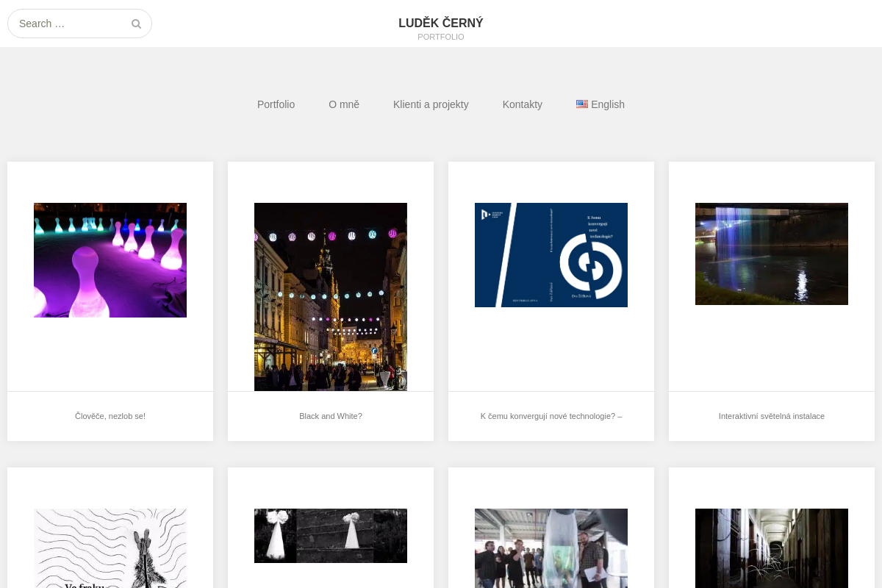Viewport: 882px width, 588px height.
Task: Open the Black and White? title link
Action: 331,416
